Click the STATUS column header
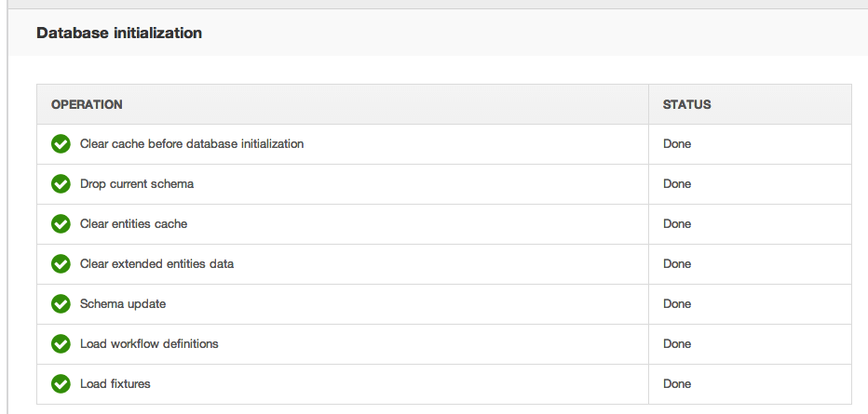The image size is (868, 414). tap(687, 104)
